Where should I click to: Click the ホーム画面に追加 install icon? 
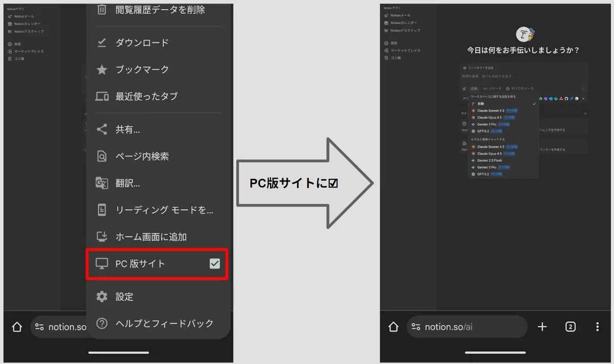(102, 237)
